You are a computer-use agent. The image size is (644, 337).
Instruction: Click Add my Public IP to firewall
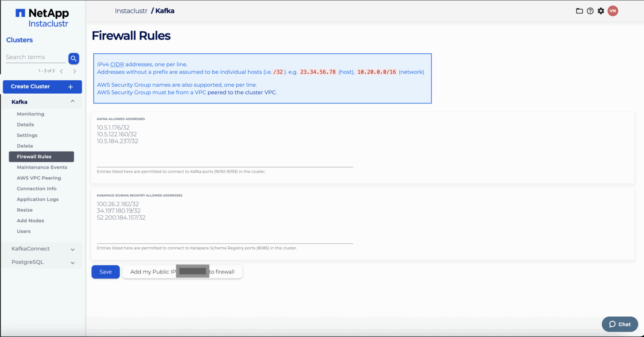pos(182,272)
